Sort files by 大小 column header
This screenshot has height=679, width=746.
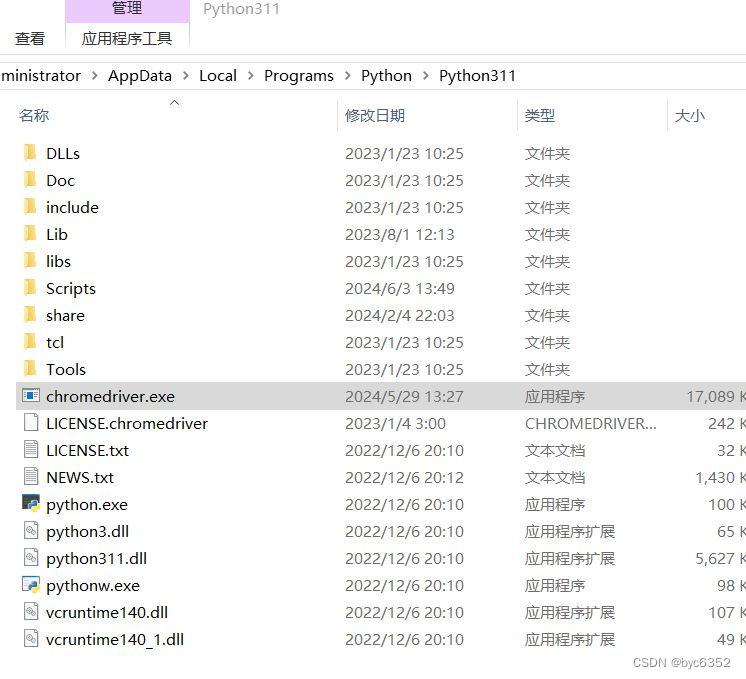(x=689, y=116)
